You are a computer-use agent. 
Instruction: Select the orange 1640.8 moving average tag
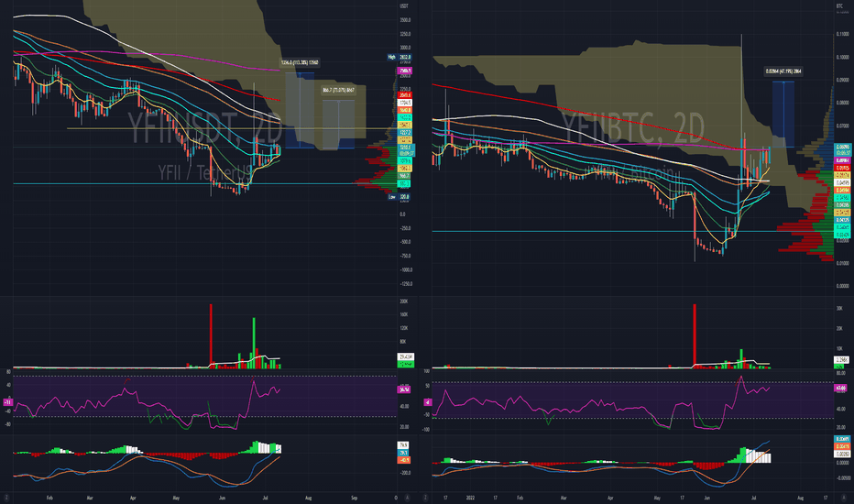(x=405, y=110)
